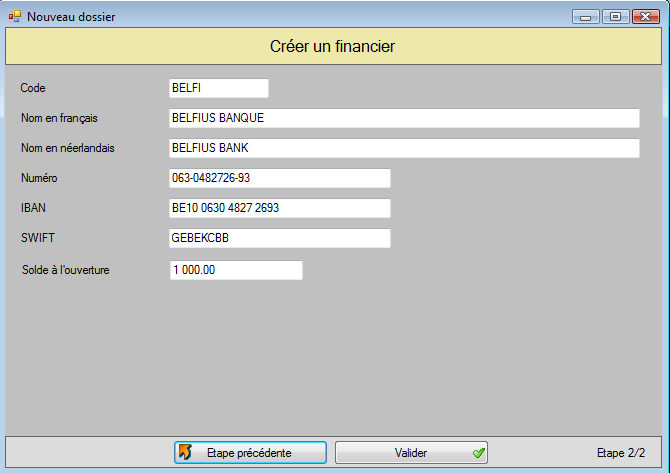The height and width of the screenshot is (473, 670).
Task: Click the IBAN label text
Action: (x=33, y=208)
